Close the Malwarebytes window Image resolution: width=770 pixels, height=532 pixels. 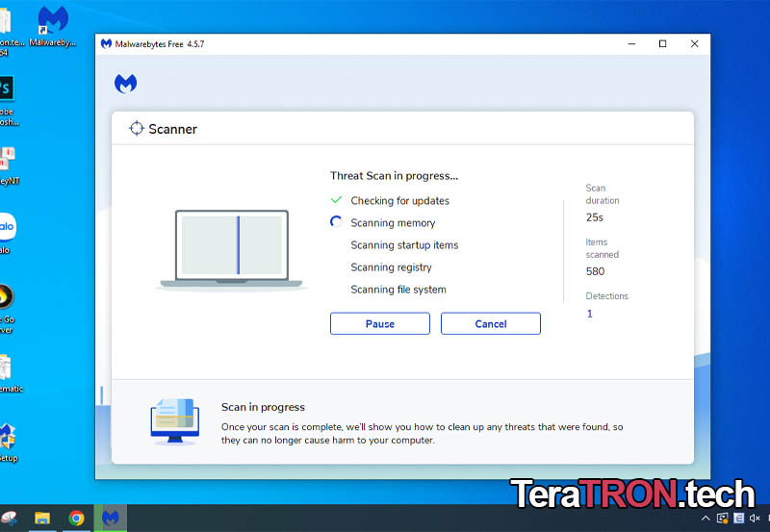tap(694, 43)
